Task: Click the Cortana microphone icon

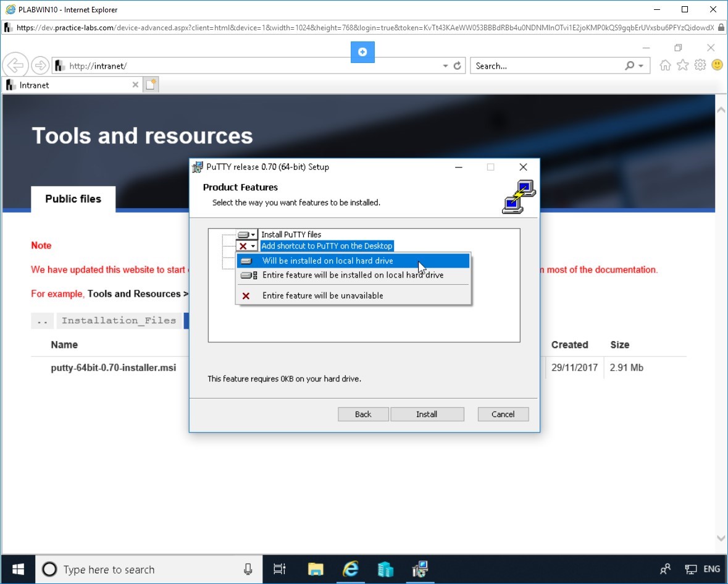Action: [x=248, y=569]
